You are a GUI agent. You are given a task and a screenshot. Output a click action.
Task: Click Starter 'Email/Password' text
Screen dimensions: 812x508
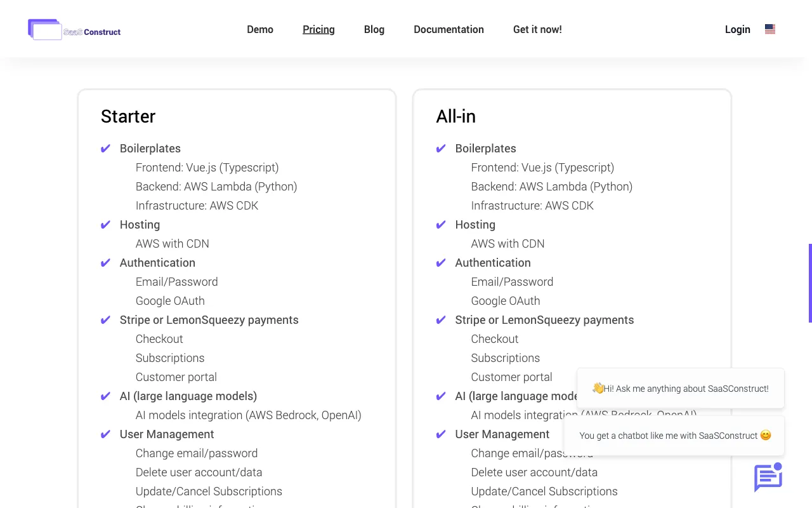pyautogui.click(x=177, y=282)
